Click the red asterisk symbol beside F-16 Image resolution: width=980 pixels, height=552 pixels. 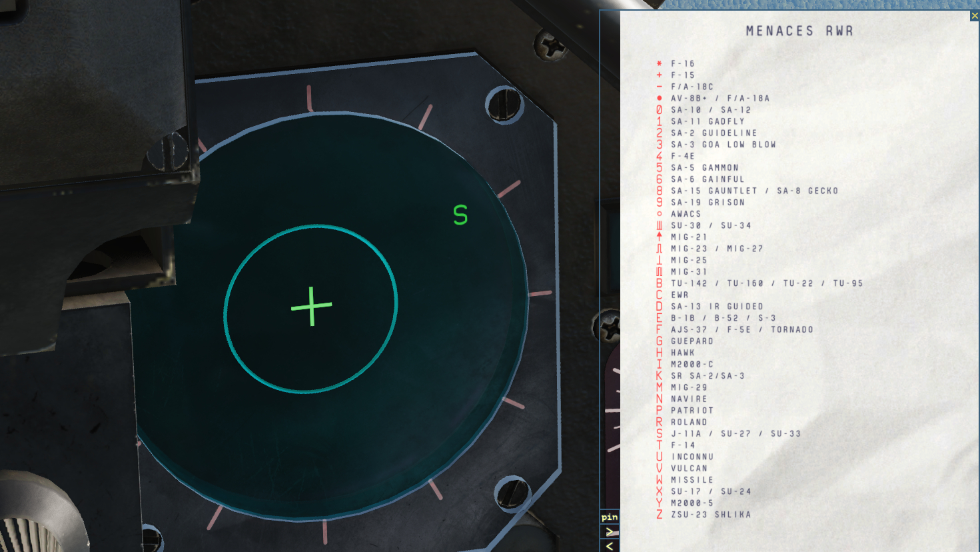660,63
